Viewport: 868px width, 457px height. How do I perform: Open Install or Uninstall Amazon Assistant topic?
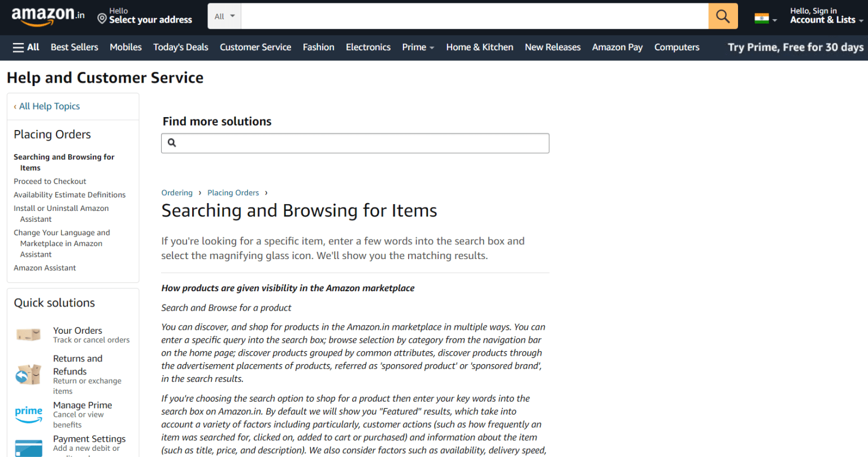61,214
